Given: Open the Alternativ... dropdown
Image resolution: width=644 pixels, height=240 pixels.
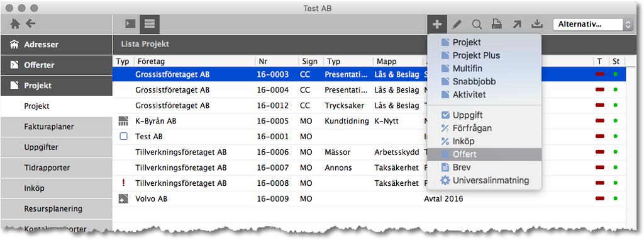Looking at the screenshot, I should (x=593, y=25).
